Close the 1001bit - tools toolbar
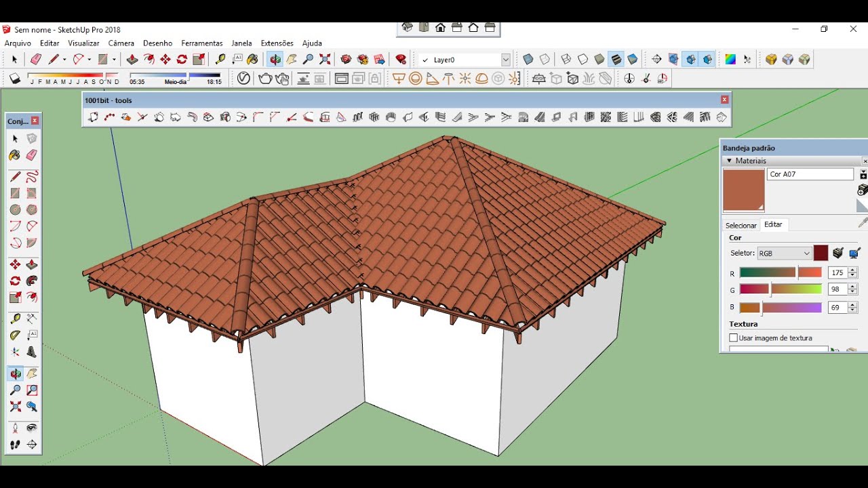This screenshot has width=868, height=488. point(724,100)
